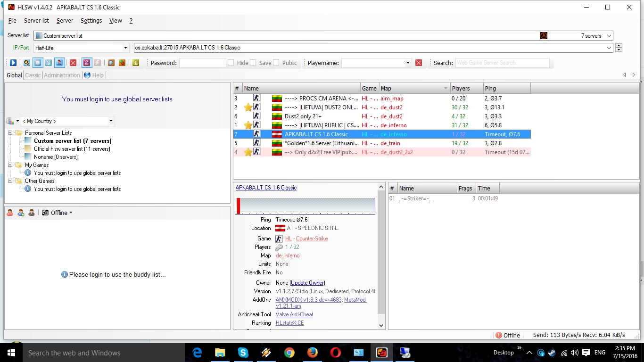Viewport: 644px width, 362px height.
Task: Collapse the Personal Server Lists folder
Action: (x=9, y=133)
